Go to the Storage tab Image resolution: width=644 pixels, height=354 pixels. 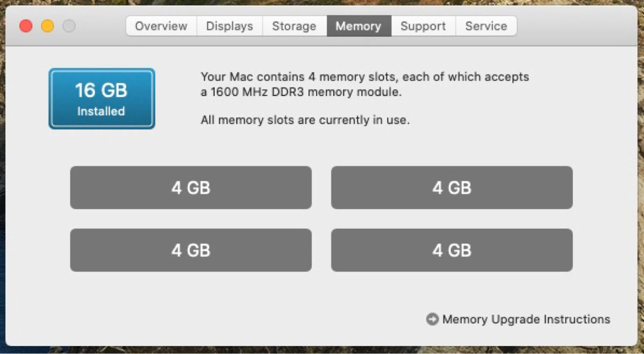click(x=294, y=26)
